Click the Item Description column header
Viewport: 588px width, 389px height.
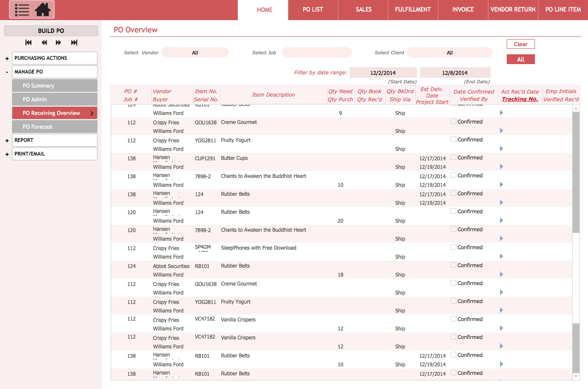coord(273,95)
